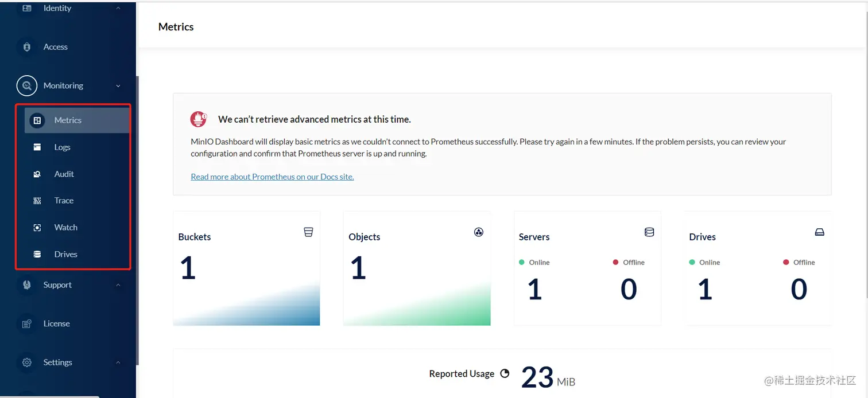Click the Servers red Offline status dot
The image size is (868, 398).
click(x=616, y=262)
